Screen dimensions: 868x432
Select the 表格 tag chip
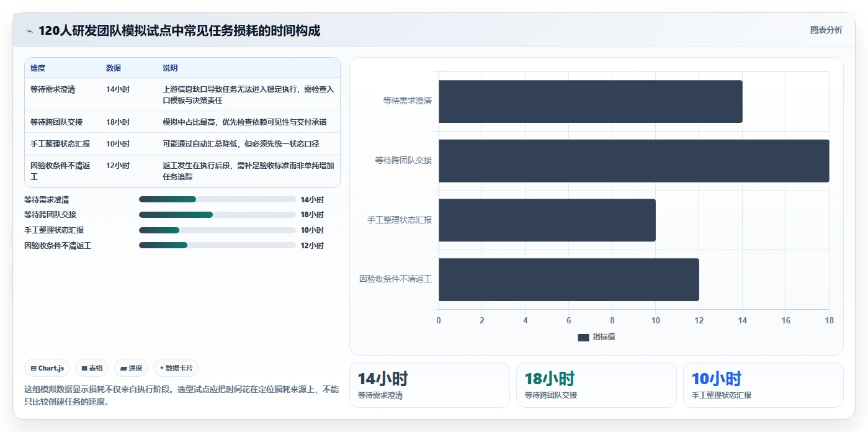[92, 368]
